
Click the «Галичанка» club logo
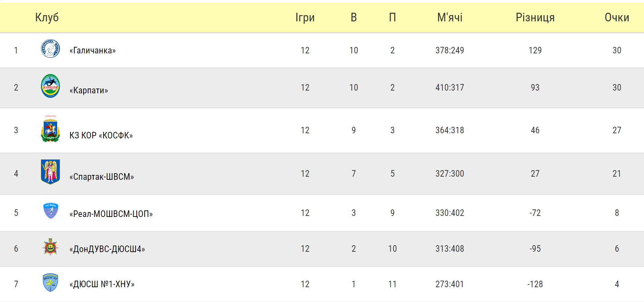pos(50,49)
